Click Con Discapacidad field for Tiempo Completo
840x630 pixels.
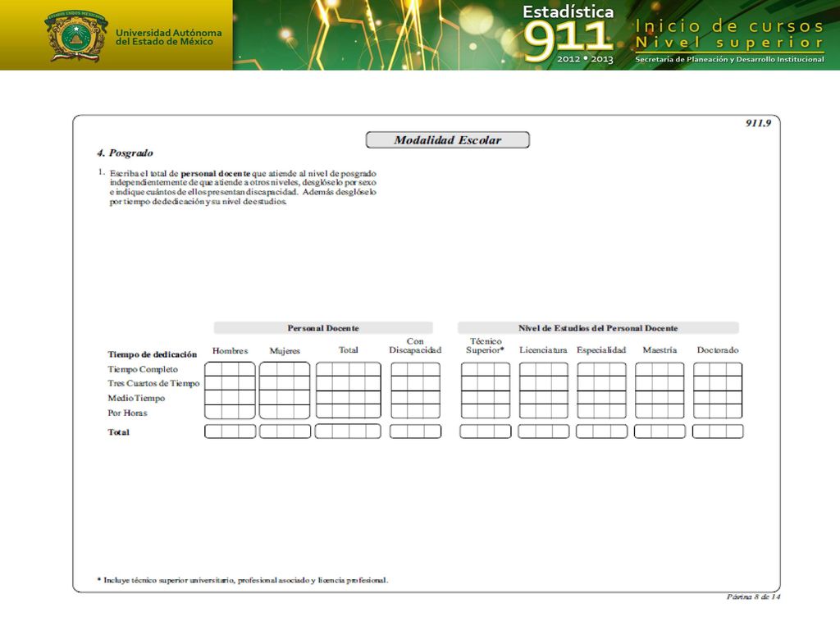(x=415, y=369)
